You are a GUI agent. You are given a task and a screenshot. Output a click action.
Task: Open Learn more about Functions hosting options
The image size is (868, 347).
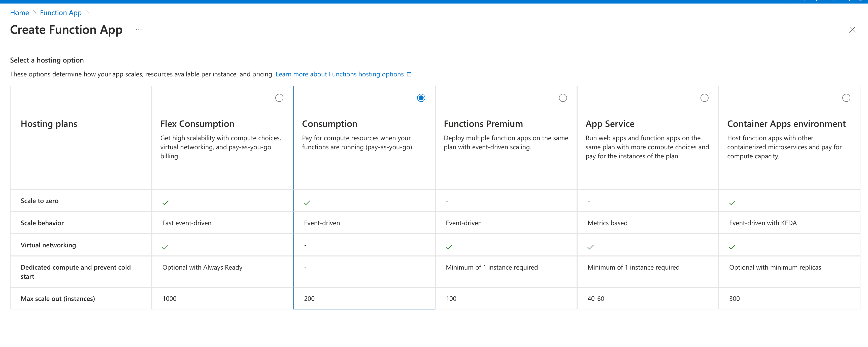[339, 74]
